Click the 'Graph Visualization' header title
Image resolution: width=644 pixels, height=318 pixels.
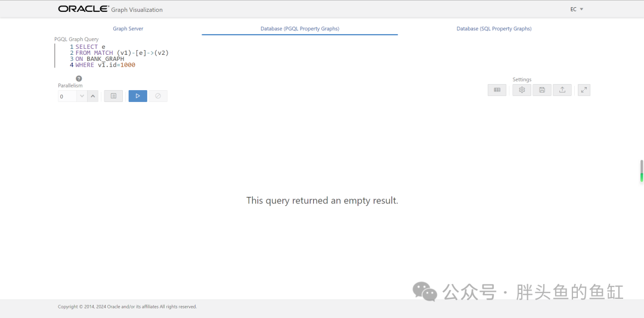click(137, 10)
